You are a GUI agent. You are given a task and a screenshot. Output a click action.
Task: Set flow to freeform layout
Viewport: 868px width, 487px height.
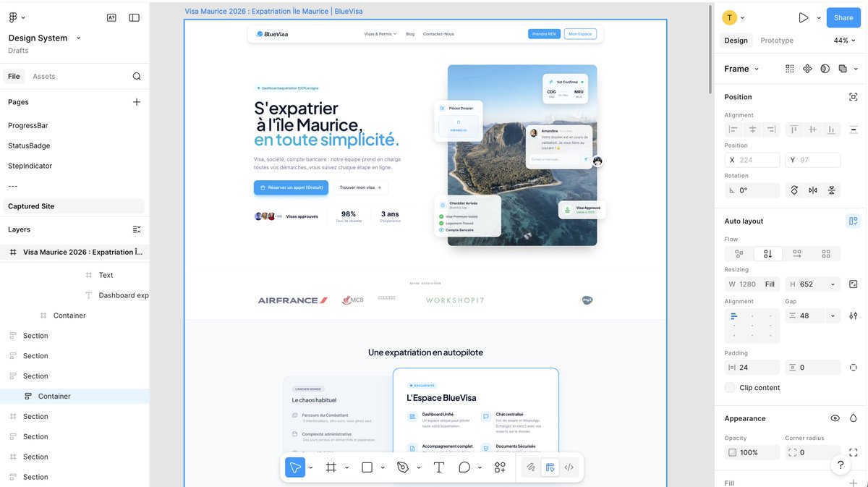739,254
